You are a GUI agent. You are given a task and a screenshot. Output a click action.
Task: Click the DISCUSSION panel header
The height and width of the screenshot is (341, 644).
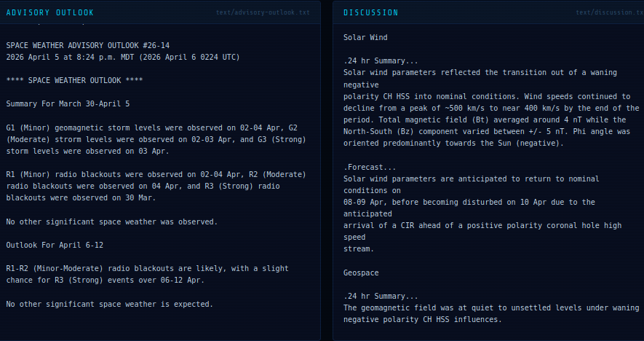click(x=370, y=12)
